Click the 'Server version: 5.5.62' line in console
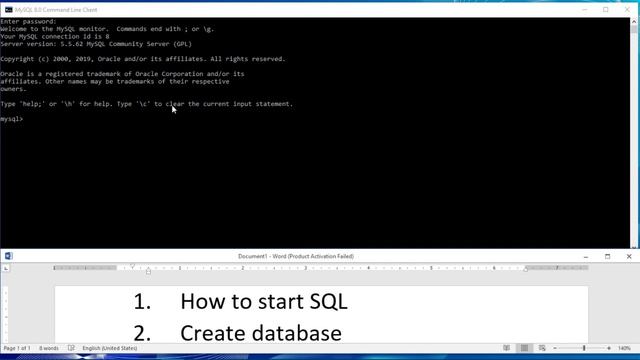 click(x=96, y=44)
